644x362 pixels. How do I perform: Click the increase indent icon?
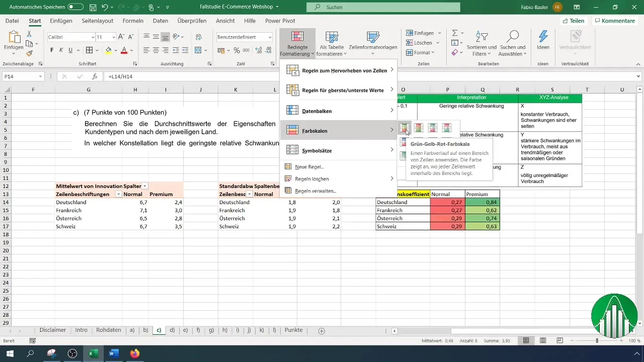coord(185,50)
